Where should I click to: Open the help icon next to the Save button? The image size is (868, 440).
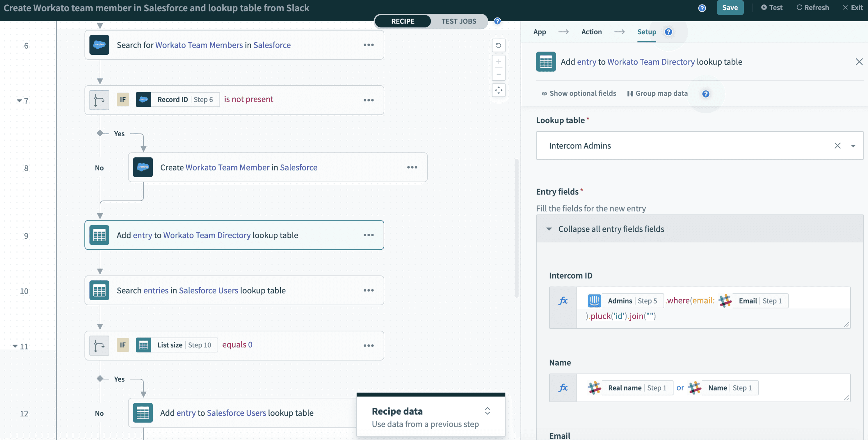[702, 8]
